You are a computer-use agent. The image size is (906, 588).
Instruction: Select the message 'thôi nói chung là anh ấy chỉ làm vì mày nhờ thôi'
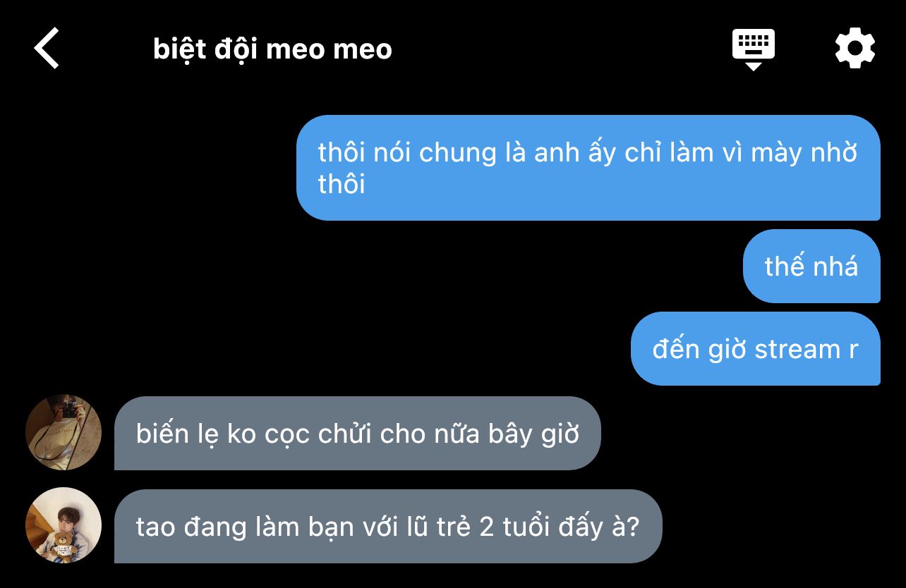click(x=588, y=168)
